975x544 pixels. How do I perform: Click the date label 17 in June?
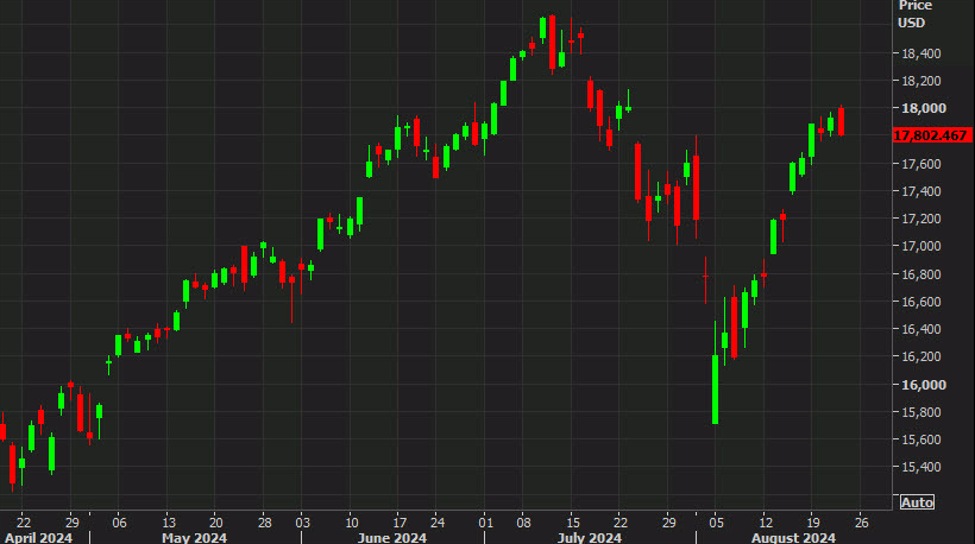pyautogui.click(x=399, y=522)
